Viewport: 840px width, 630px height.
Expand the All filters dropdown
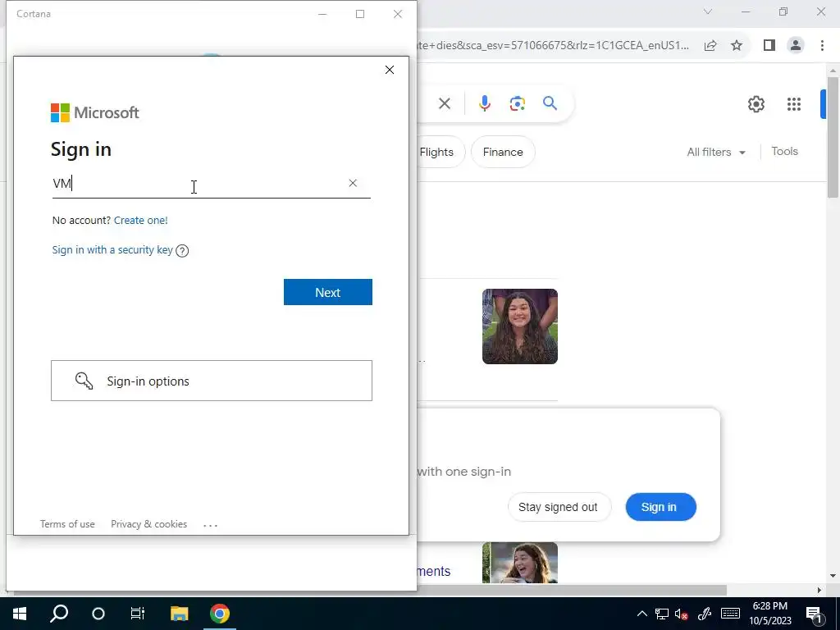pos(716,152)
